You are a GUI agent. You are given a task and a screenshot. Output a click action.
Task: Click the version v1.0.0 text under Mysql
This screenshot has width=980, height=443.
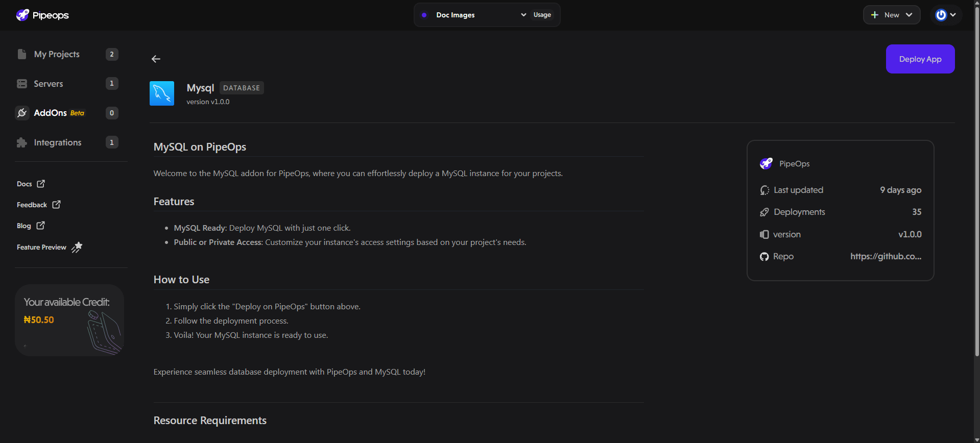[x=208, y=102]
